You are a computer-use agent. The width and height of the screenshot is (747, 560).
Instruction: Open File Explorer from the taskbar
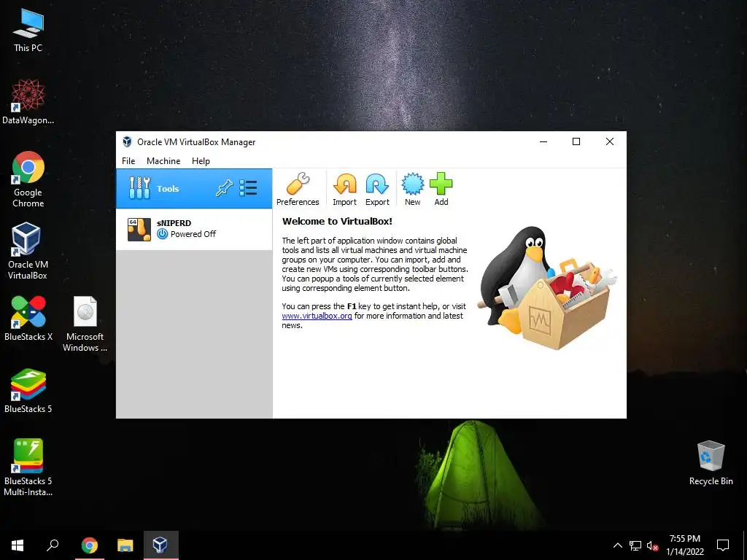[125, 545]
